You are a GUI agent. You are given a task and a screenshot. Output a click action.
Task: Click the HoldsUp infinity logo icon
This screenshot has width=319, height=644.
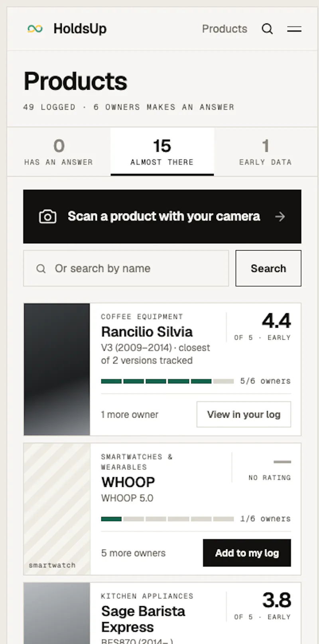tap(35, 29)
